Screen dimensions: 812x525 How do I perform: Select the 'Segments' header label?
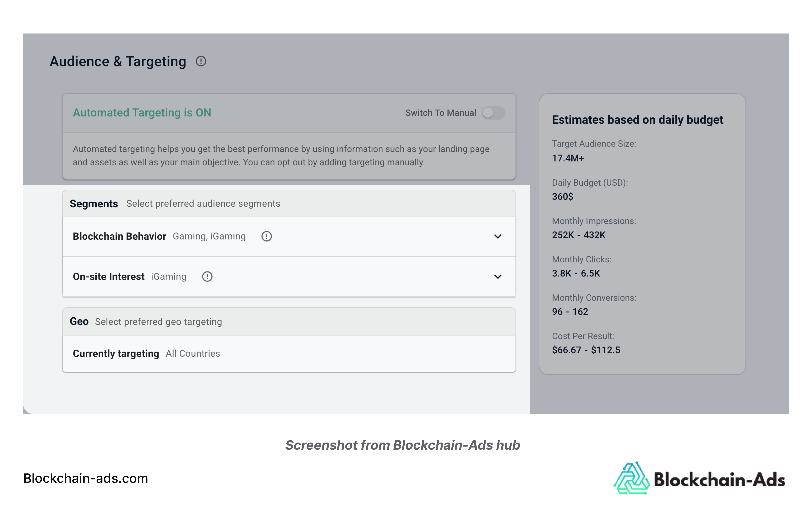pos(94,204)
